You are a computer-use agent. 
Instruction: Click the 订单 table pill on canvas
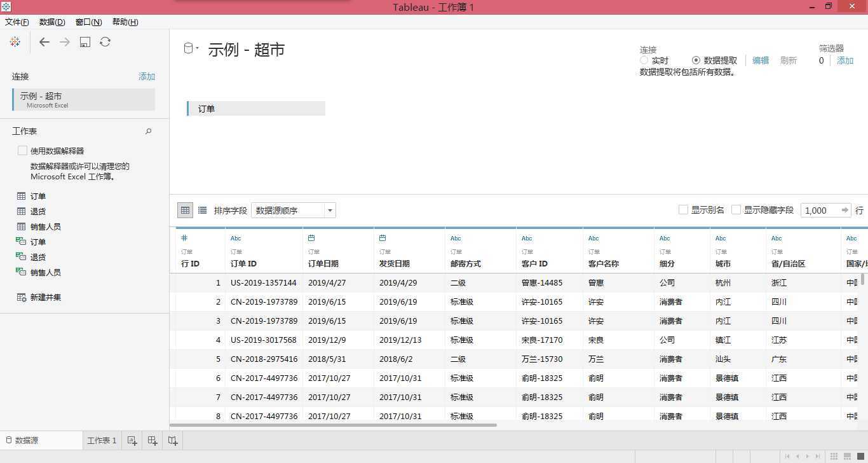pyautogui.click(x=256, y=109)
